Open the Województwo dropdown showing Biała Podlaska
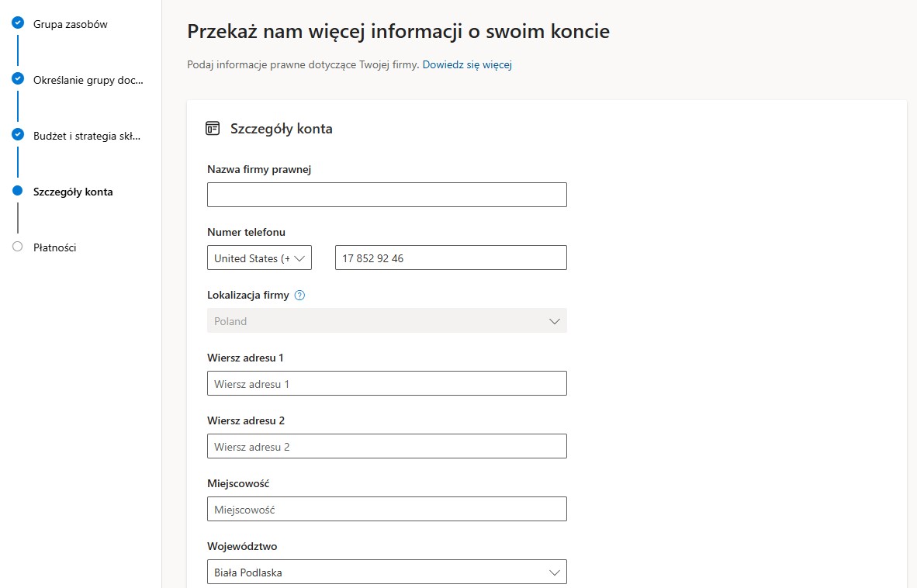 (386, 572)
